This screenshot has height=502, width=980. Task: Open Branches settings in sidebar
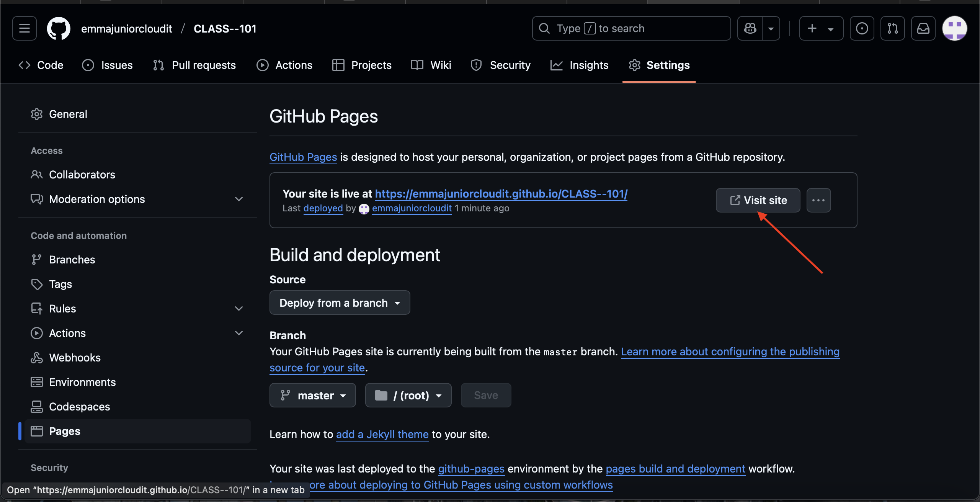pos(138,260)
